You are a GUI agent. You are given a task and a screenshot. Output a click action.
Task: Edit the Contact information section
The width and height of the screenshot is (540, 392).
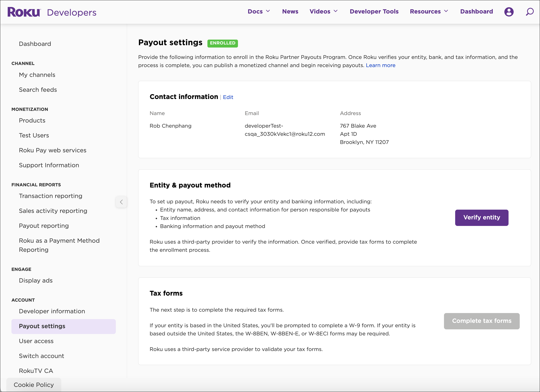pyautogui.click(x=228, y=97)
